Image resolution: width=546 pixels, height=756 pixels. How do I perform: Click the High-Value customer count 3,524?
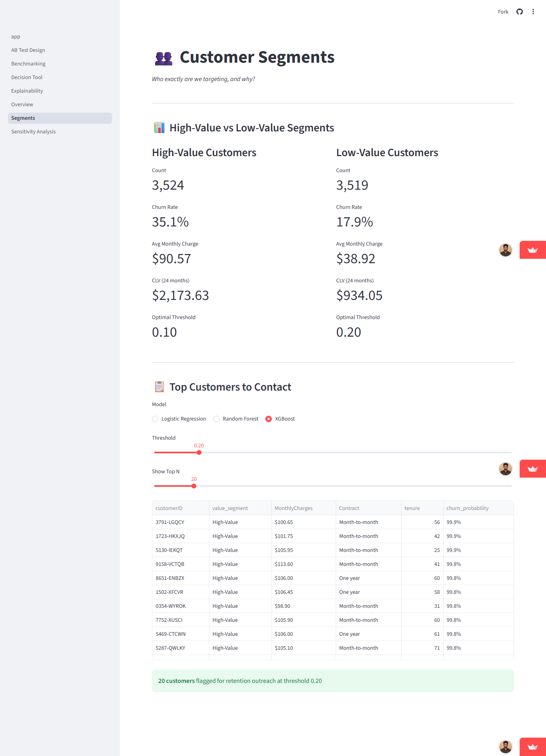[168, 185]
